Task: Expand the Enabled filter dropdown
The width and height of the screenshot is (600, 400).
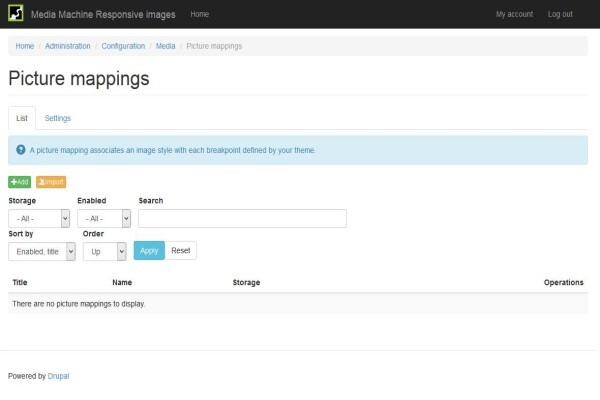Action: [x=104, y=219]
